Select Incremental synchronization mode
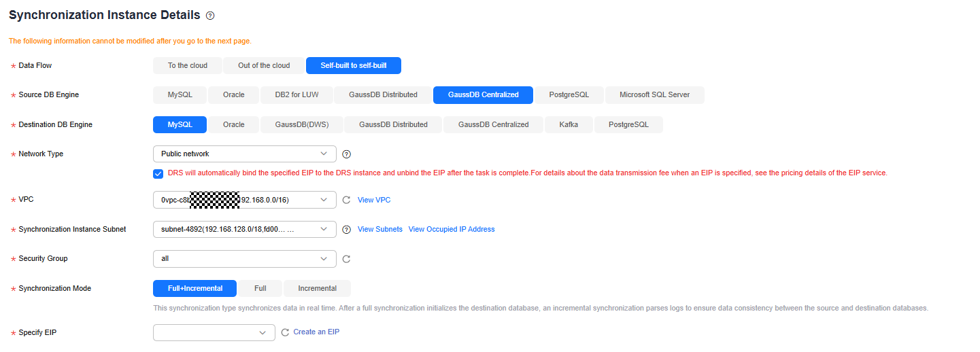Viewport: 980px width, 352px height. click(x=317, y=289)
